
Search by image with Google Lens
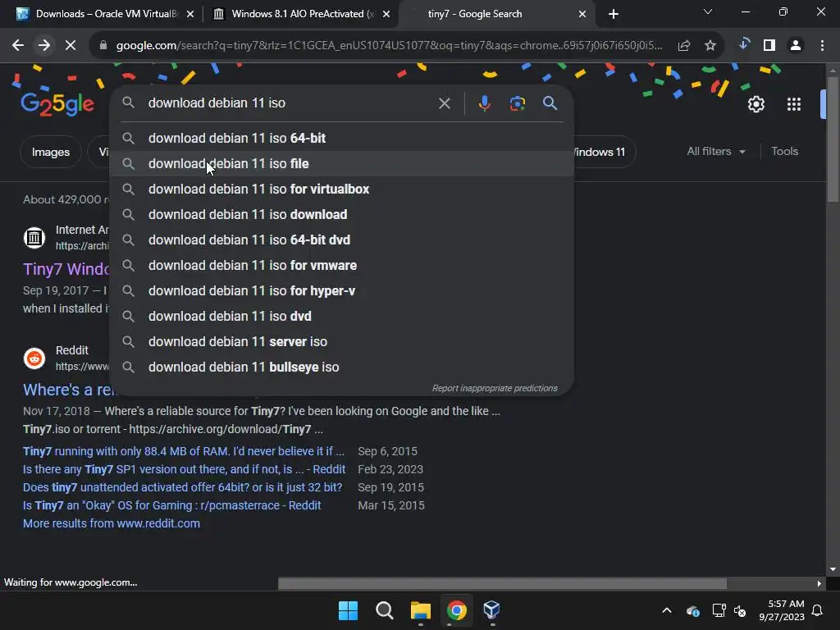pos(517,103)
